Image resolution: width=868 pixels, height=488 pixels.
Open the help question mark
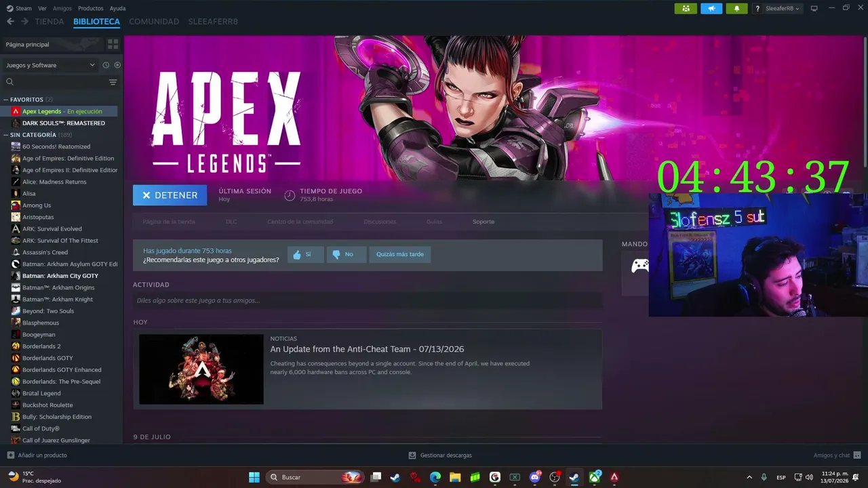pyautogui.click(x=757, y=9)
